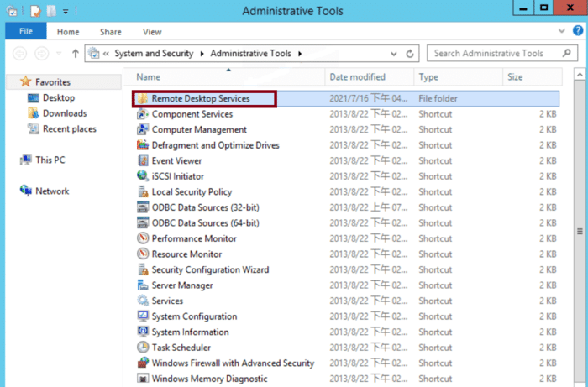
Task: Click the date cell of ODBC Data Sources (32-bit)
Action: click(x=369, y=207)
